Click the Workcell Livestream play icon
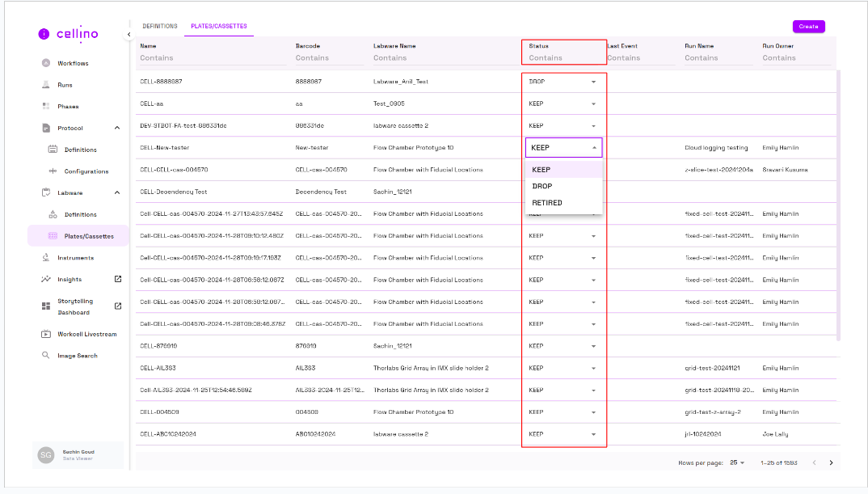This screenshot has width=868, height=494. click(46, 334)
